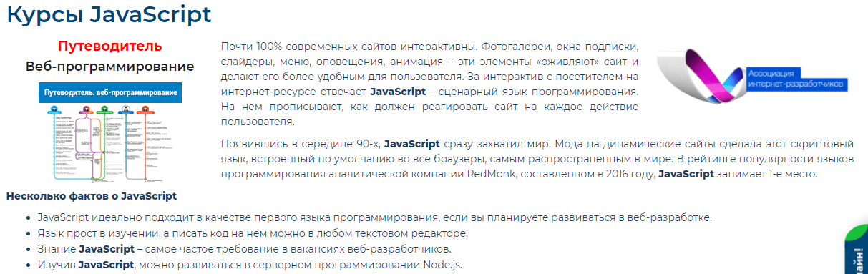Click the Ассоциация интернет-разработчиков label
The width and height of the screenshot is (868, 274).
[x=796, y=78]
